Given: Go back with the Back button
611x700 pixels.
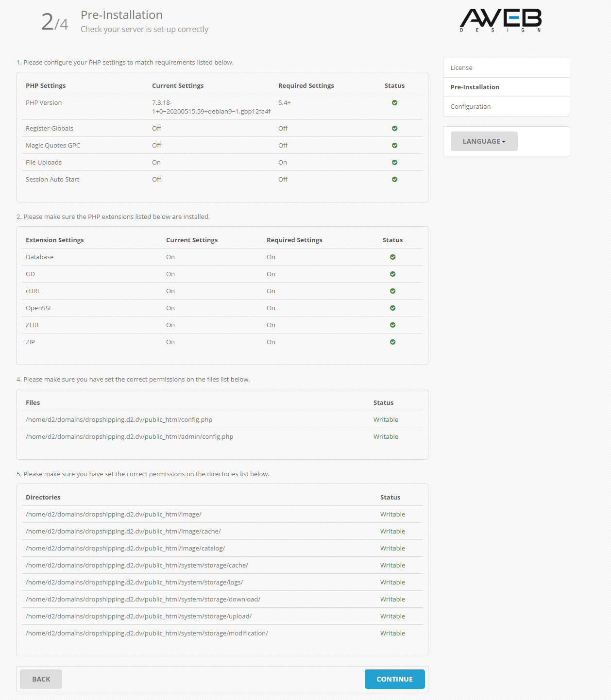Looking at the screenshot, I should 41,679.
